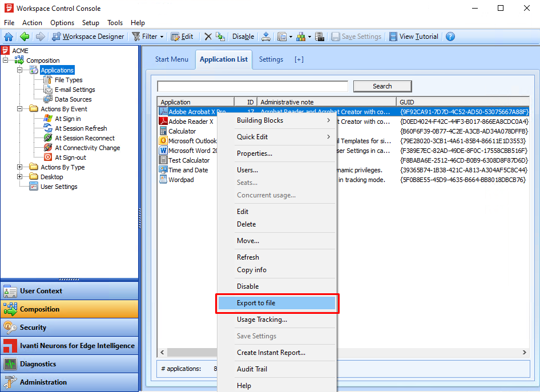Open the Security pane
This screenshot has height=392, width=540.
tap(69, 328)
